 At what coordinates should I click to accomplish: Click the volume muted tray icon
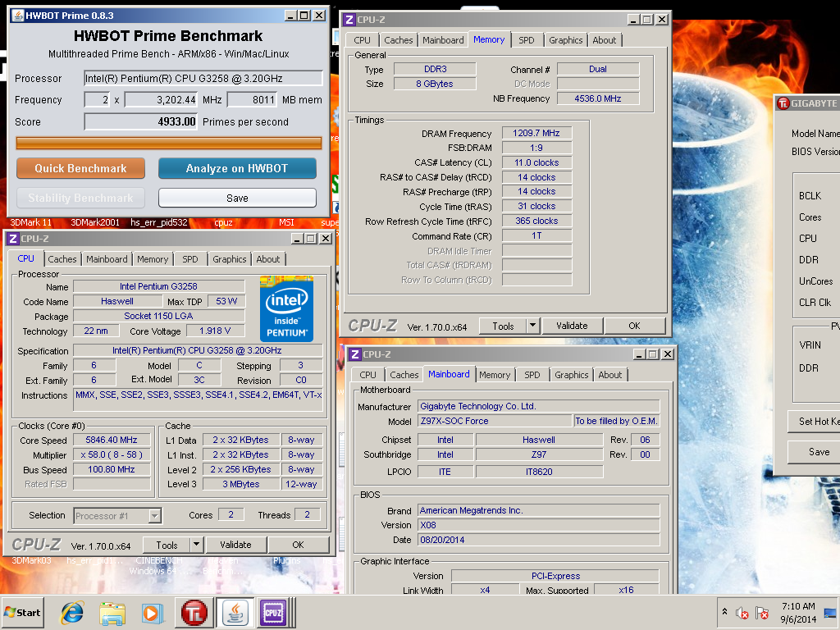pos(742,613)
